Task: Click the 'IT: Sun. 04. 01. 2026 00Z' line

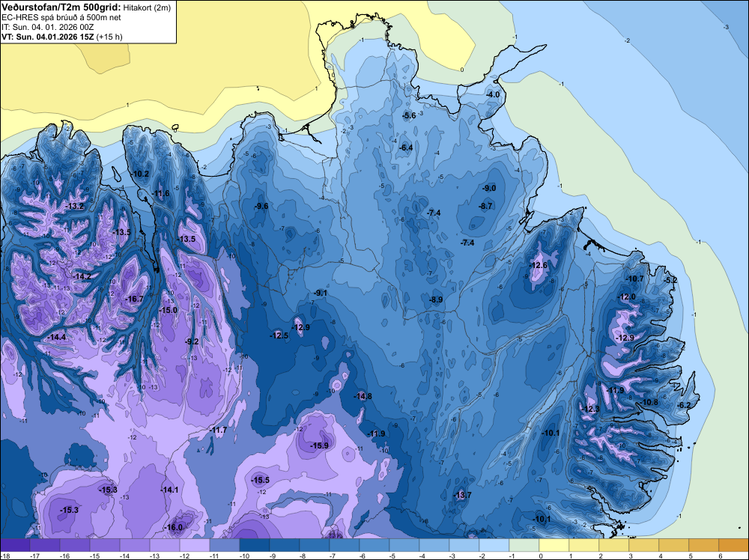Action: pyautogui.click(x=48, y=27)
